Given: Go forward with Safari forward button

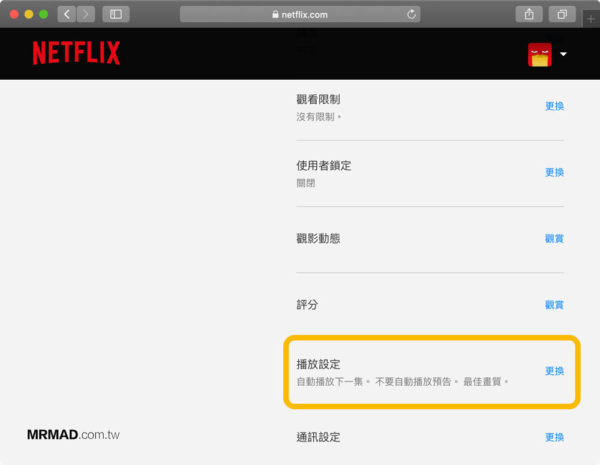Looking at the screenshot, I should 86,15.
